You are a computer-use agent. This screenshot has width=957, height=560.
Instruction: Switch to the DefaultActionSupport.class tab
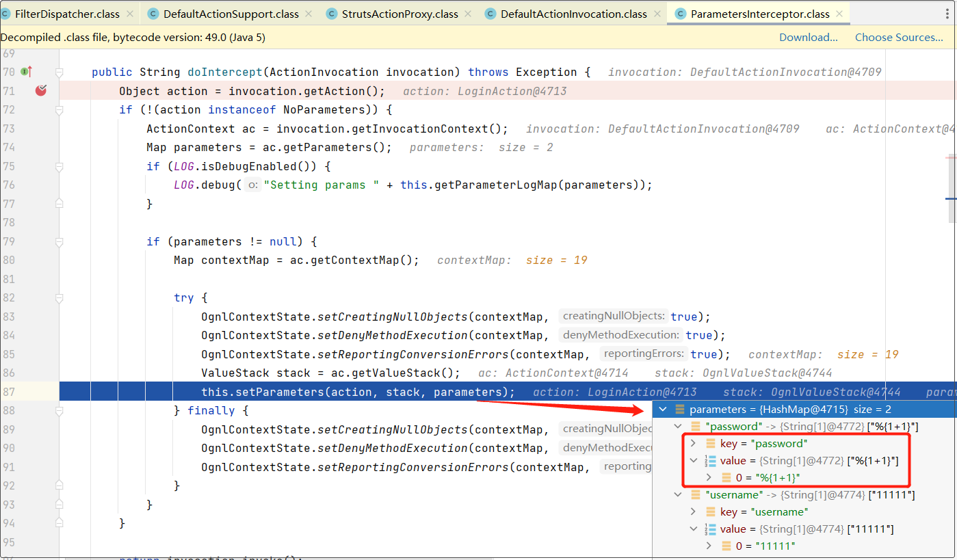click(x=231, y=14)
